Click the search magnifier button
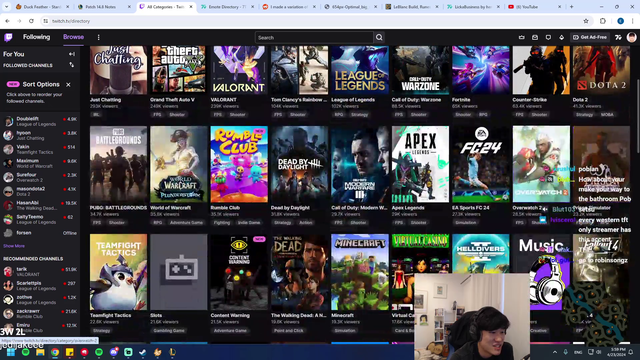Image resolution: width=640 pixels, height=360 pixels. coord(379,38)
